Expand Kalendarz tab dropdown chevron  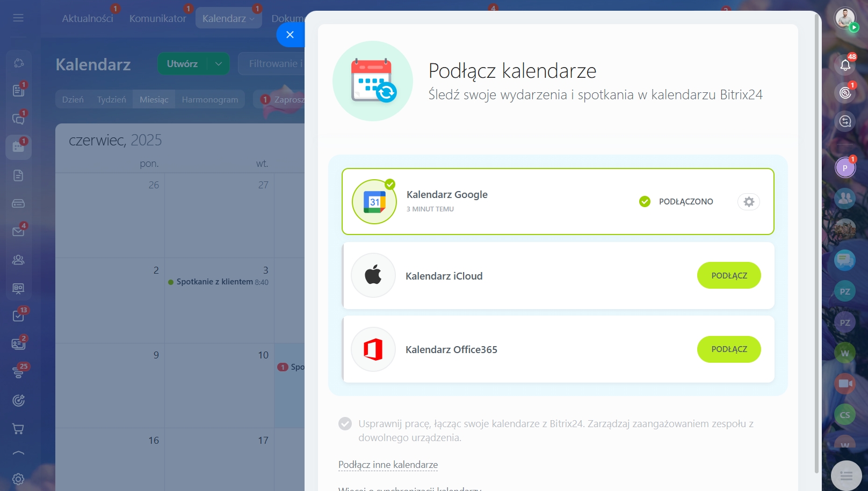click(x=252, y=19)
